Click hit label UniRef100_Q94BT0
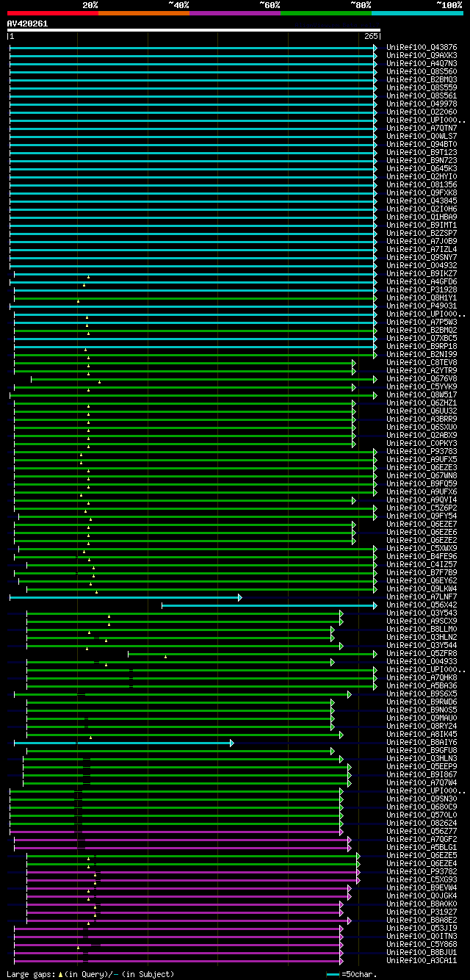470x980 pixels. pos(422,145)
